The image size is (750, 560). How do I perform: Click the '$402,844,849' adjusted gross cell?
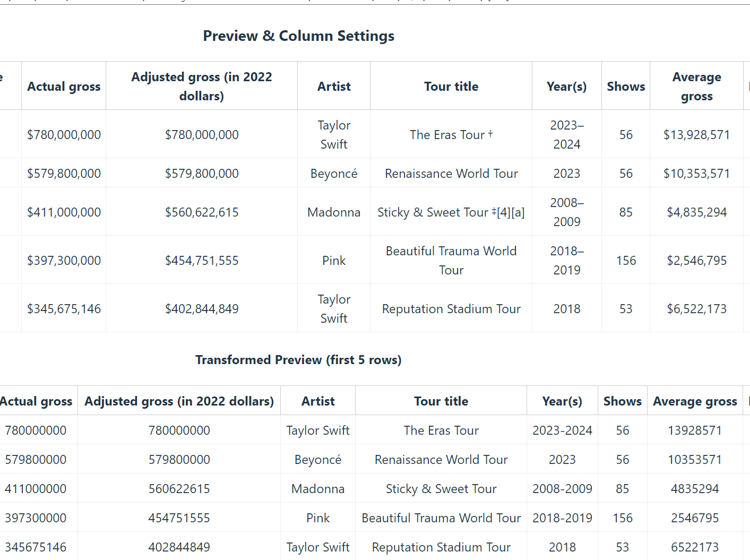click(x=202, y=309)
